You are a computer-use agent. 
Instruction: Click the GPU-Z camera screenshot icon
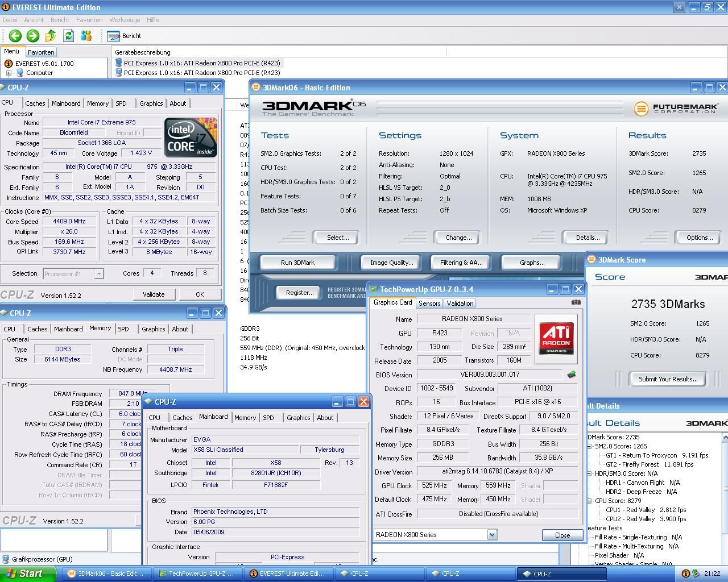(x=576, y=302)
